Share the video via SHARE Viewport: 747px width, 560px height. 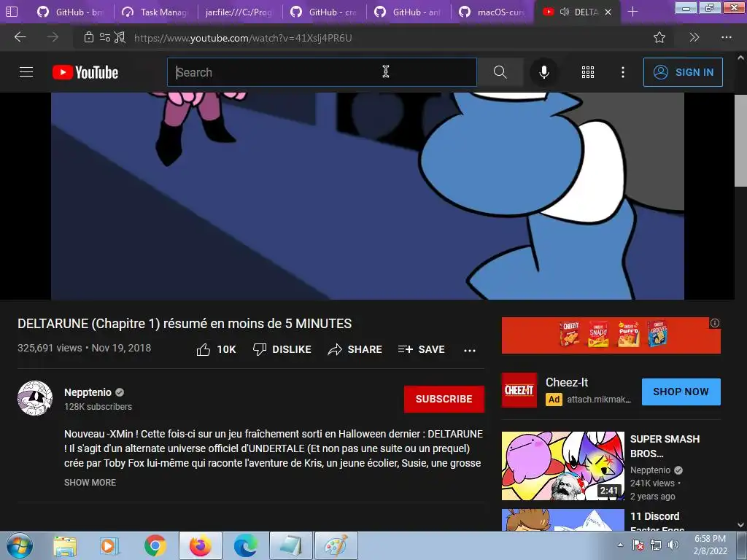(x=355, y=349)
